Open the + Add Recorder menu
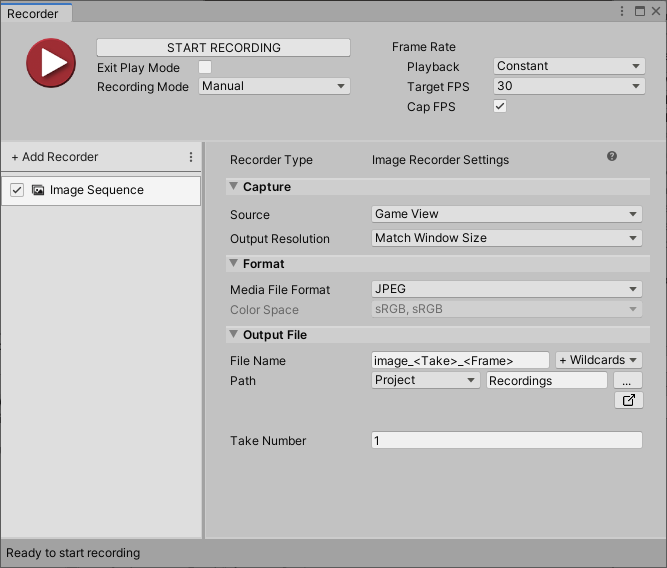 (x=55, y=157)
